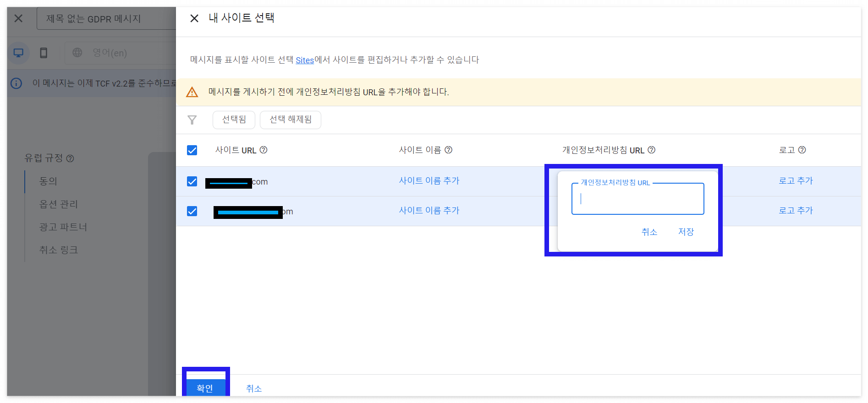Click the filter funnel icon

click(192, 120)
